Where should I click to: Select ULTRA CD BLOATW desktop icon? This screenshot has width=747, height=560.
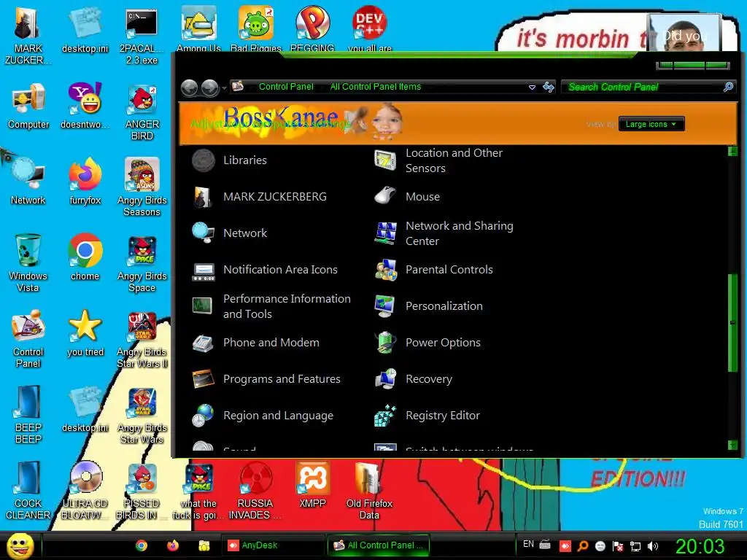pyautogui.click(x=85, y=489)
